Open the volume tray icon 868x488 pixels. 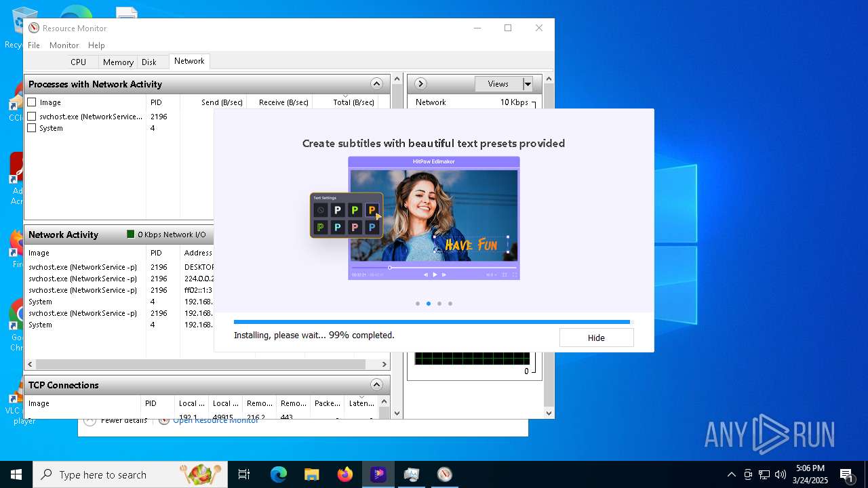click(x=781, y=474)
